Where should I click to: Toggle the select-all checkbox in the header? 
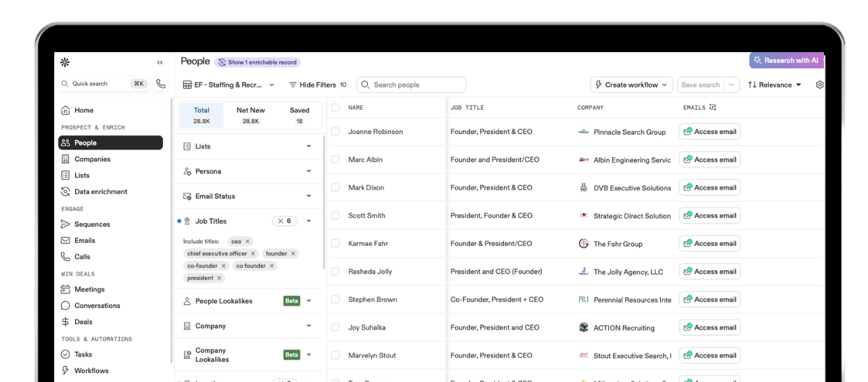pos(335,108)
